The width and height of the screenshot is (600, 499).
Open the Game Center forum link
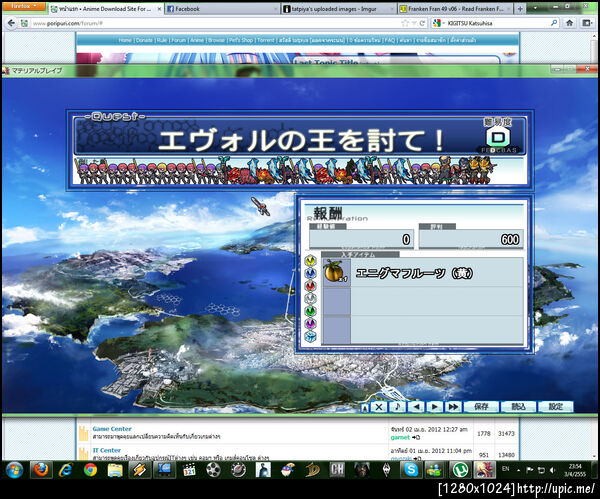pyautogui.click(x=112, y=429)
